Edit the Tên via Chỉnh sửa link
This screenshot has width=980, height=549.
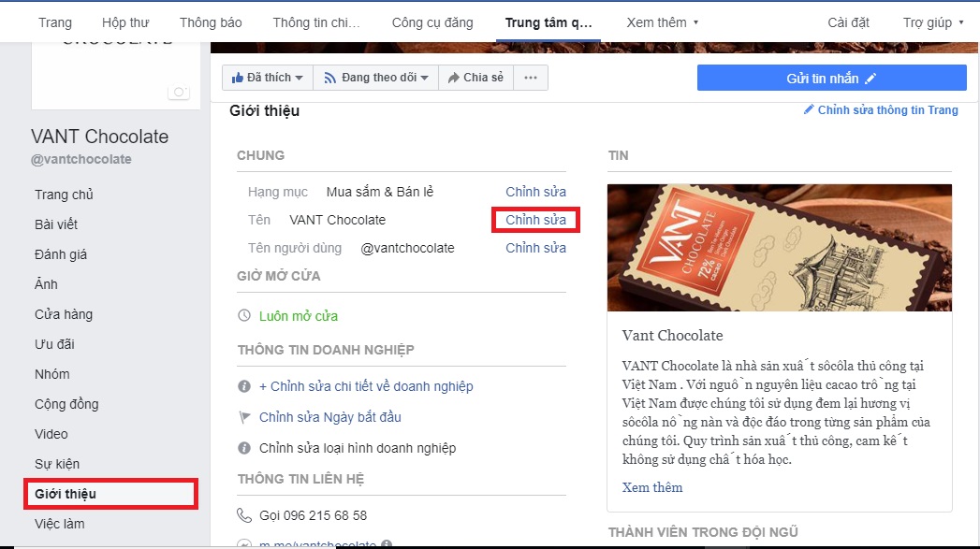[x=535, y=220]
